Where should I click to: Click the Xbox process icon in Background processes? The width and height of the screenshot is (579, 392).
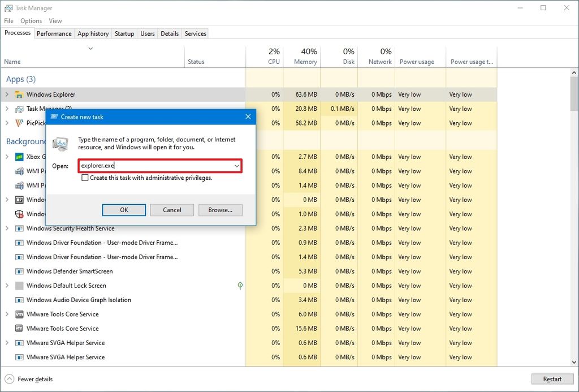(19, 157)
